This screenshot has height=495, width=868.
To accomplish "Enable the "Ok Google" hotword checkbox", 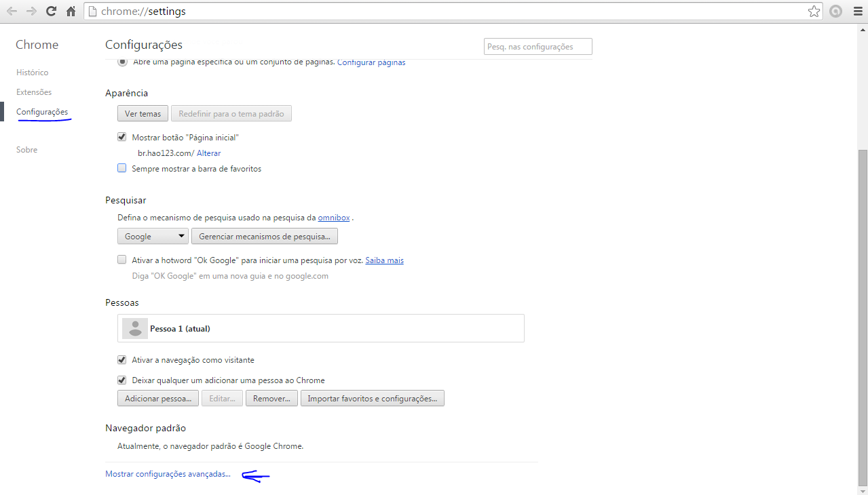I will click(122, 260).
